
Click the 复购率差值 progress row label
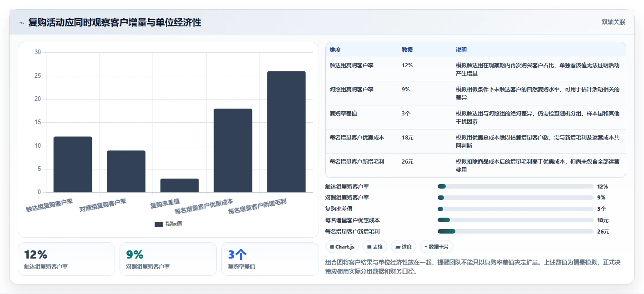(x=339, y=209)
